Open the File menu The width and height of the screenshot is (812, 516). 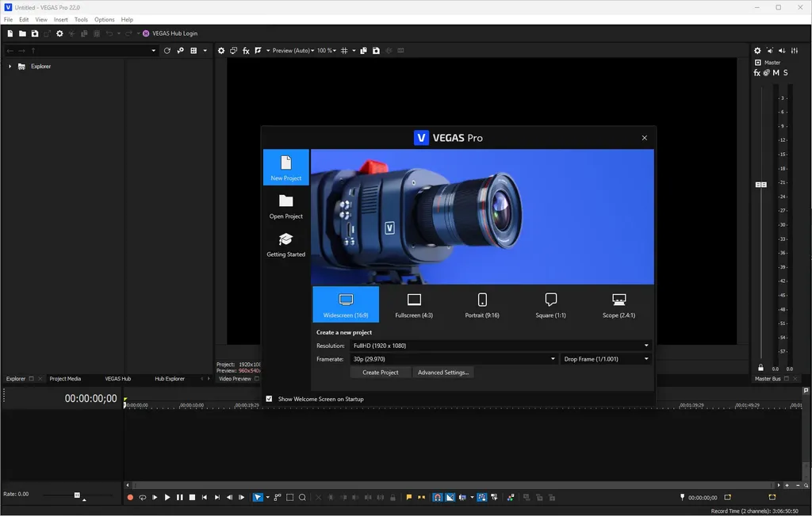tap(8, 20)
